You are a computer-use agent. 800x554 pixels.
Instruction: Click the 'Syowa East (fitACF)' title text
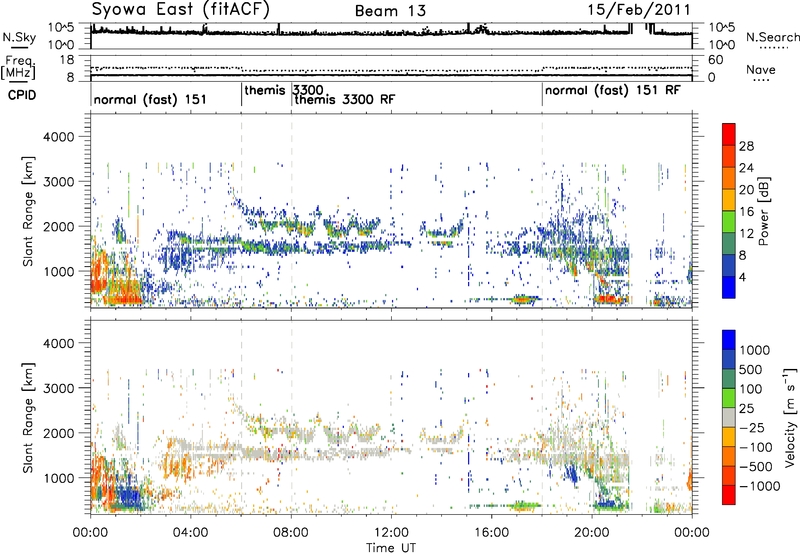[181, 9]
